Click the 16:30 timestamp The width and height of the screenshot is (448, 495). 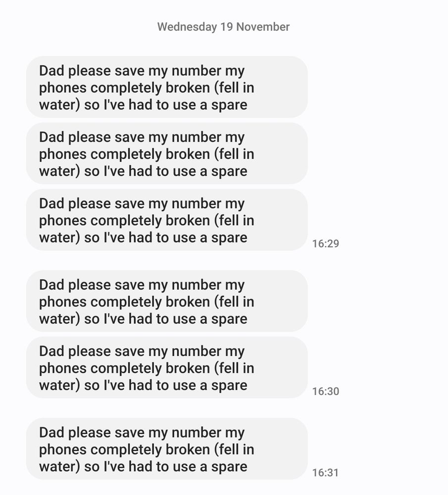pyautogui.click(x=325, y=392)
